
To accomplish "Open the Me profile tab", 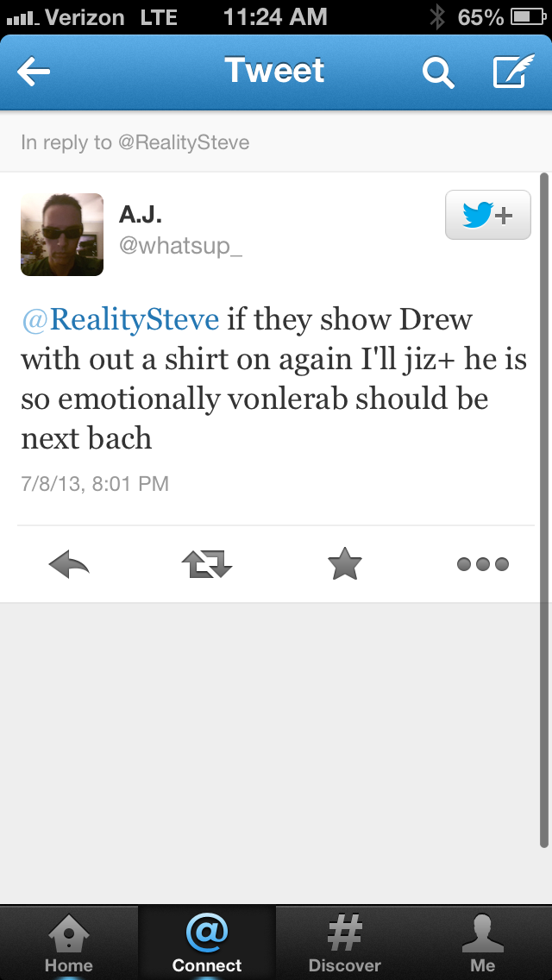I will coord(483,943).
